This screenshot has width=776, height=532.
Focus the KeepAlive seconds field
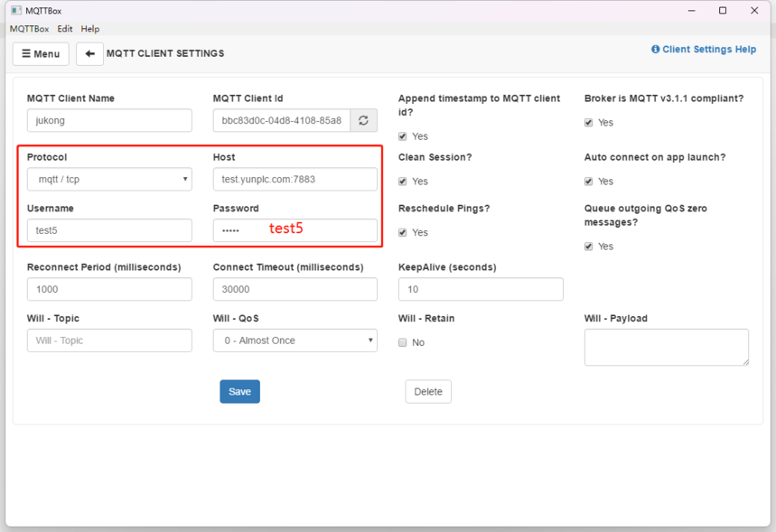[481, 289]
